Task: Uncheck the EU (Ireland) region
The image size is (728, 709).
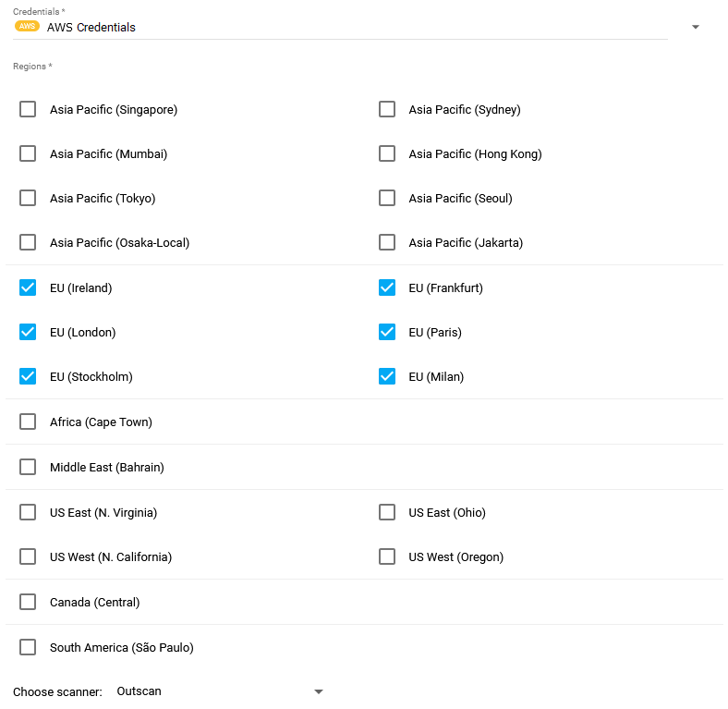Action: tap(28, 288)
